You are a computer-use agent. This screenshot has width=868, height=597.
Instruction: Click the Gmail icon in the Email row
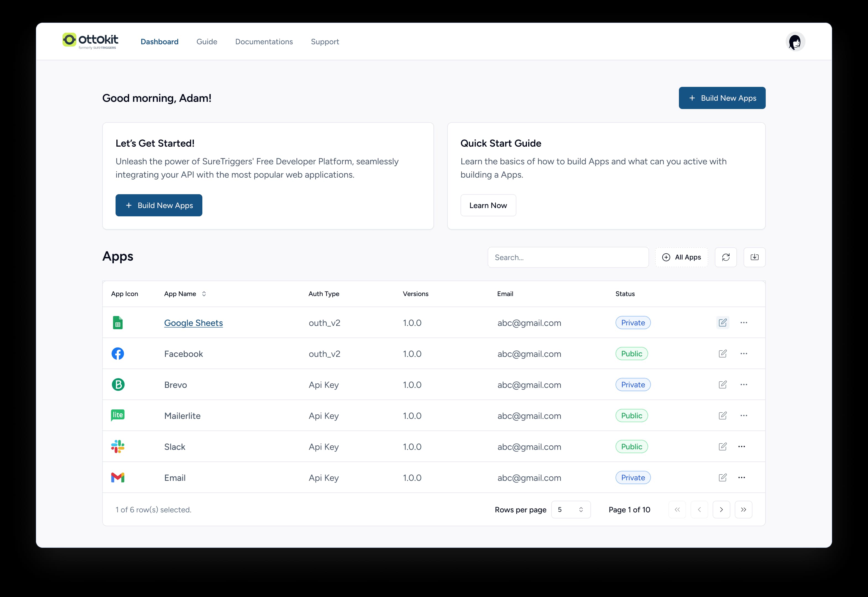(118, 478)
